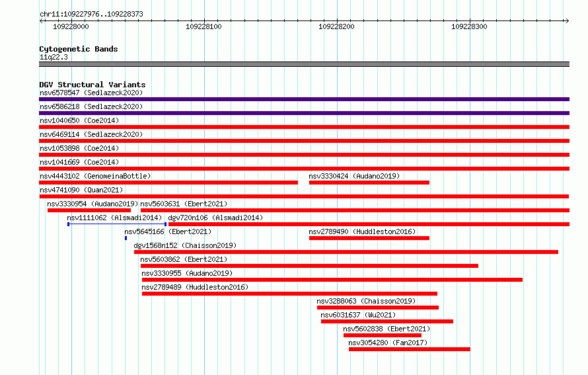Click the DGV Structural Variants track title
This screenshot has width=588, height=375.
tap(92, 85)
